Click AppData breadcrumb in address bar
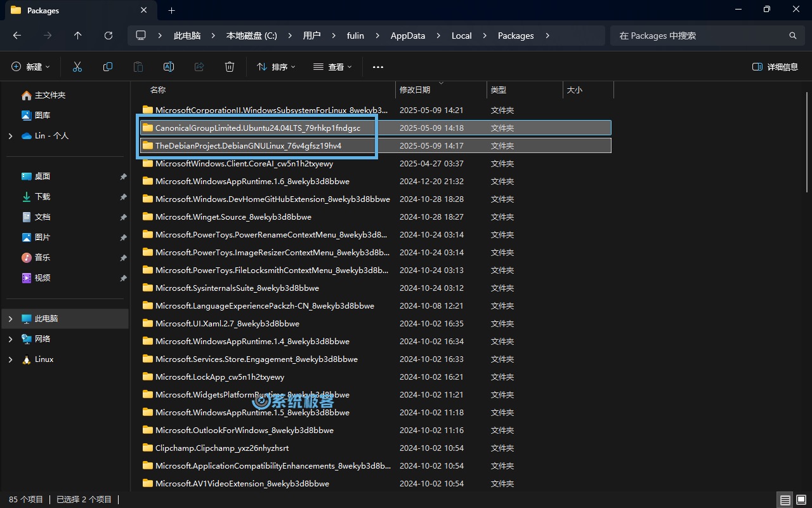The width and height of the screenshot is (812, 508). coord(408,36)
